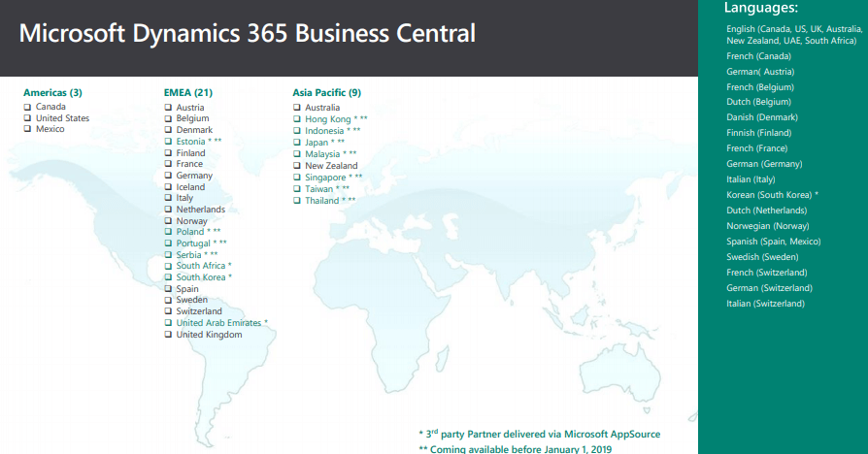Screen dimensions: 868x454
Task: Select the 'Serbia * **' entry
Action: coord(197,255)
